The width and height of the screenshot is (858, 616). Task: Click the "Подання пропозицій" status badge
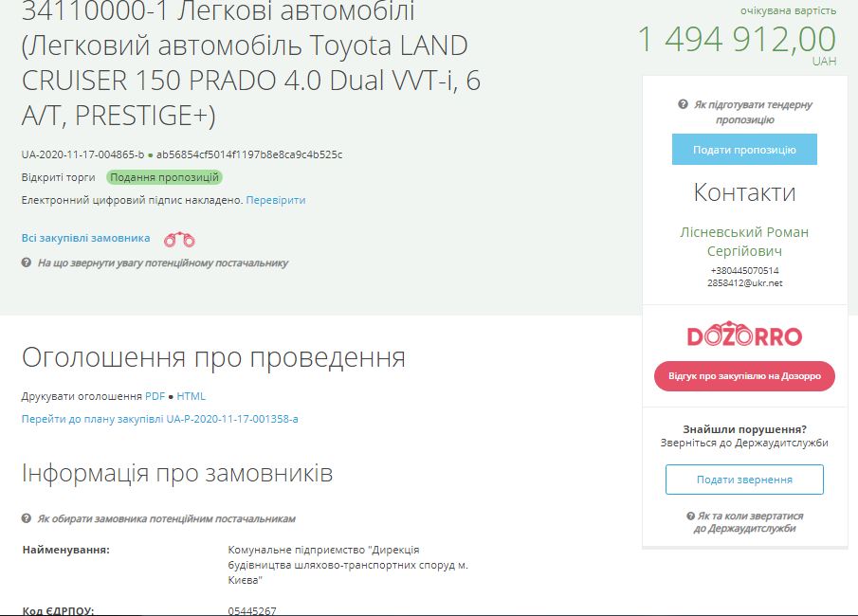point(164,177)
